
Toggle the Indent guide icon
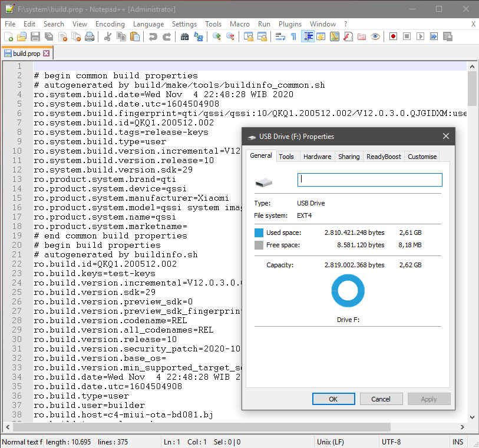(x=308, y=36)
